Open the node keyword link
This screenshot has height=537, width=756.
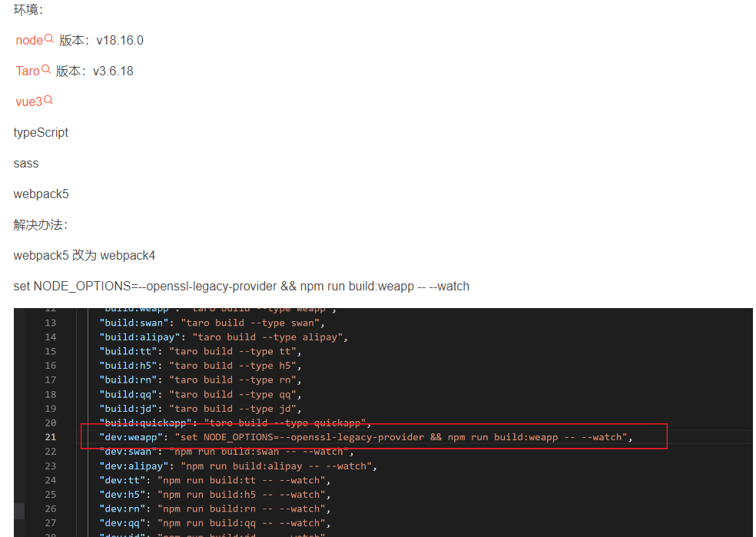click(29, 40)
